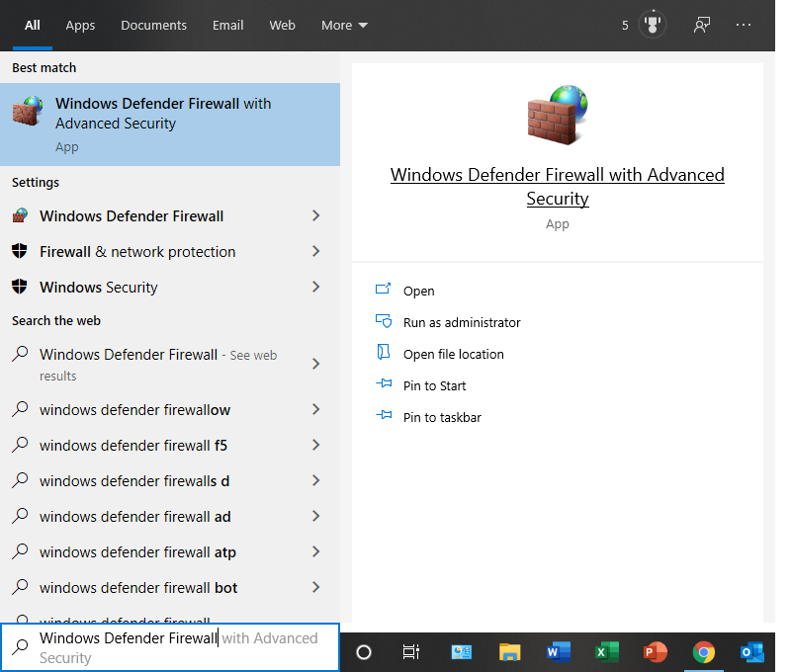Expand the firewall bot suggestion arrow

(316, 587)
